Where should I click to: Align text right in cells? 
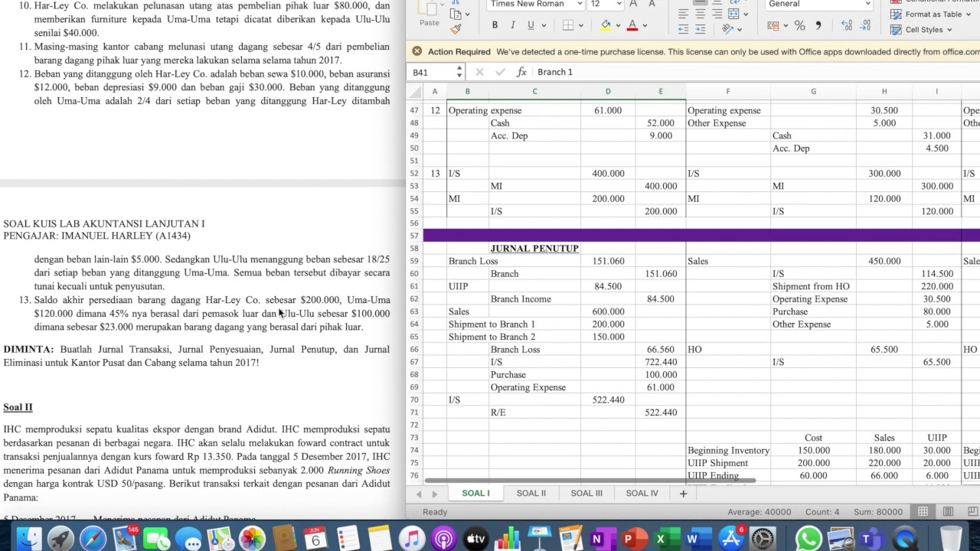(717, 14)
